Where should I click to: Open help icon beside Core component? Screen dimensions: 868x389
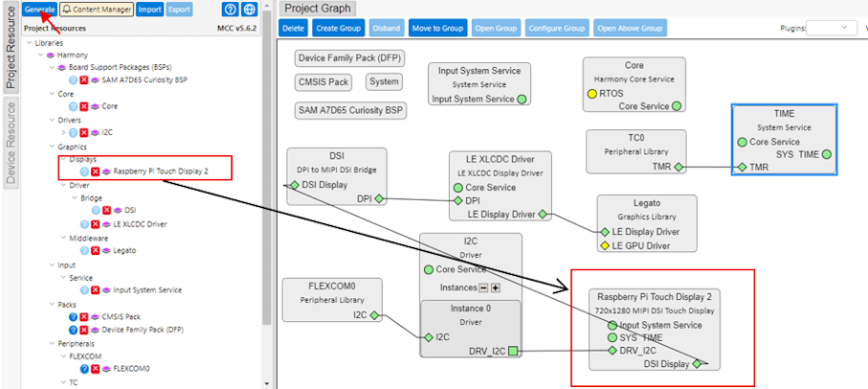point(73,106)
